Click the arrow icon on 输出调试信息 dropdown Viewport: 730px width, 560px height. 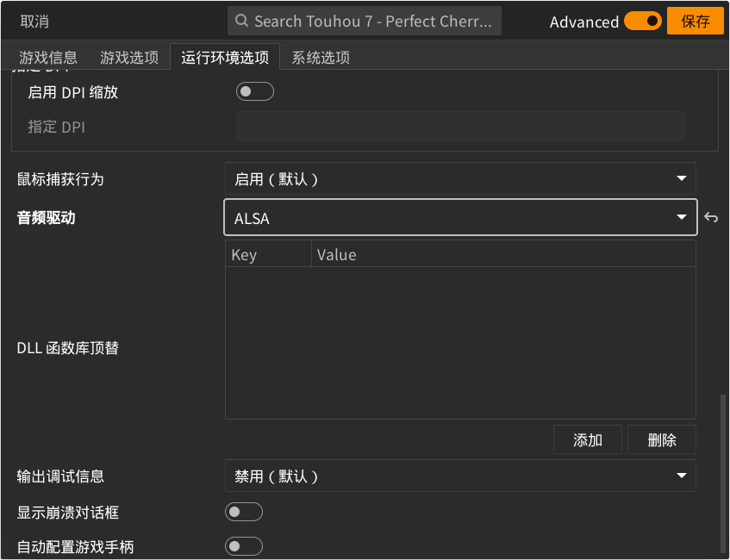tap(682, 476)
